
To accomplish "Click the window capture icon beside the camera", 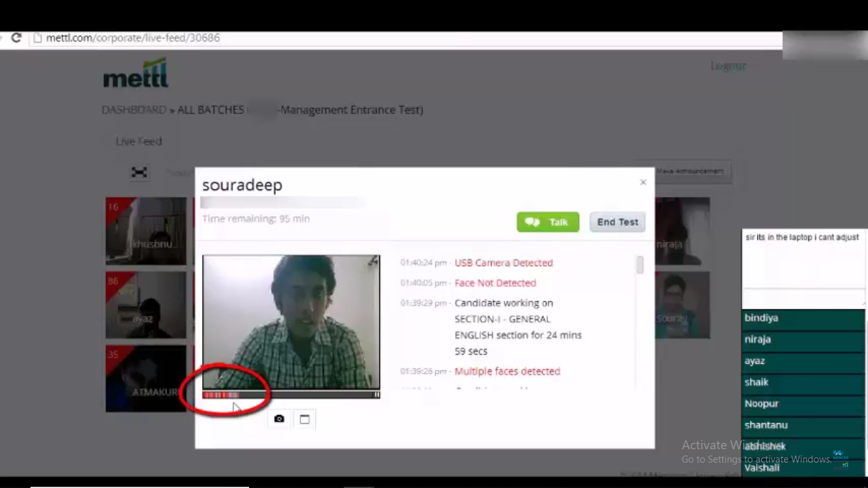I will 304,418.
